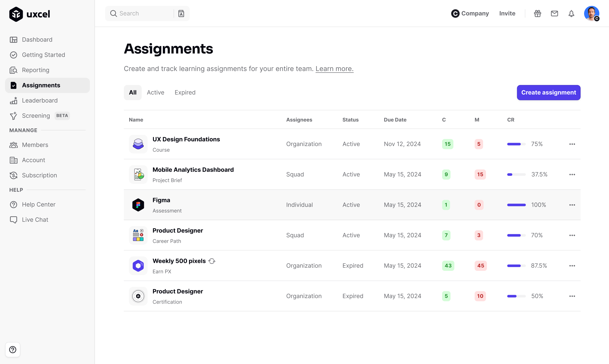Screen dimensions: 609x364
Task: Open notifications bell
Action: pos(571,13)
